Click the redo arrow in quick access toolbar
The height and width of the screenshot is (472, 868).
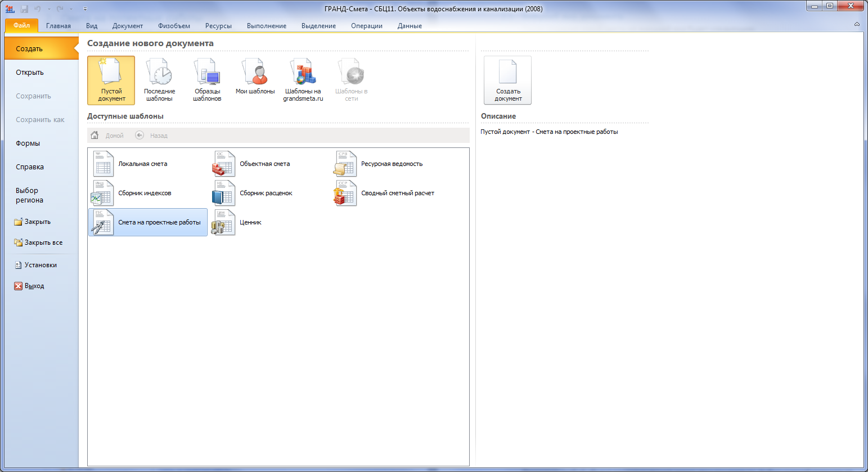pyautogui.click(x=60, y=9)
